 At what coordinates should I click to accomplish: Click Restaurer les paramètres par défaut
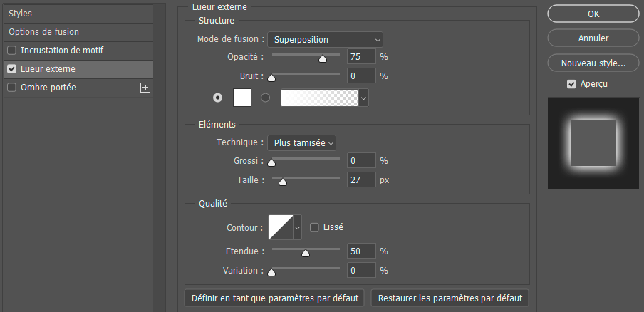coord(450,298)
